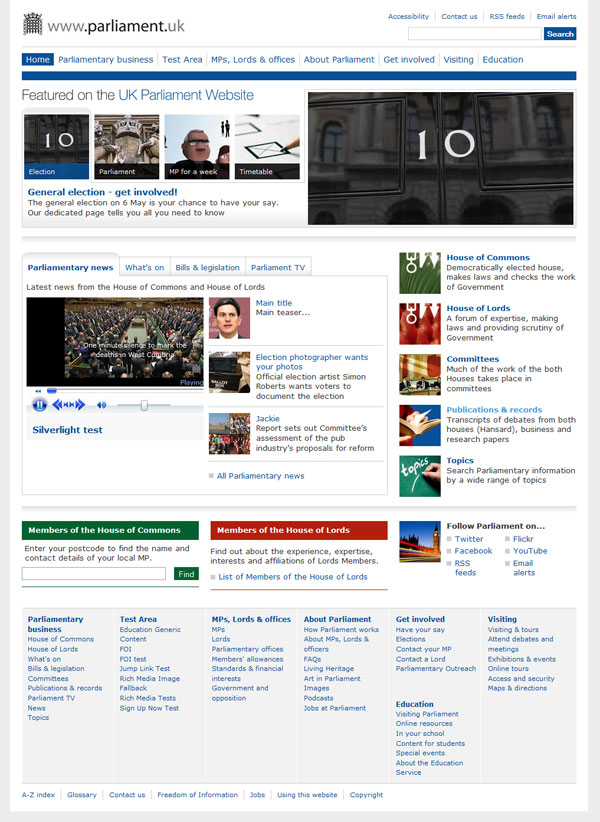
Task: Open the Main title news portrait thumbnail
Action: 229,318
